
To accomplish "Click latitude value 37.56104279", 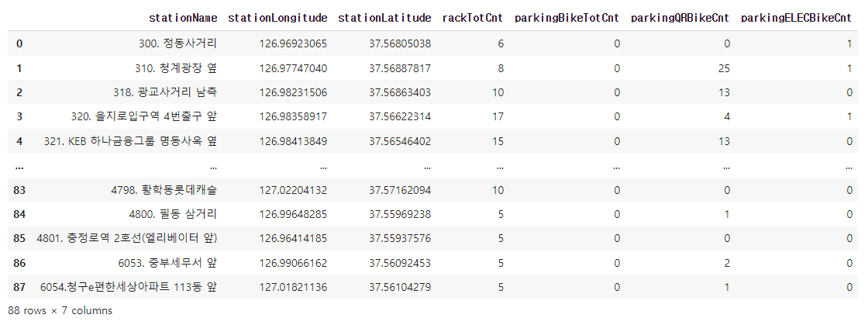I will tap(400, 287).
